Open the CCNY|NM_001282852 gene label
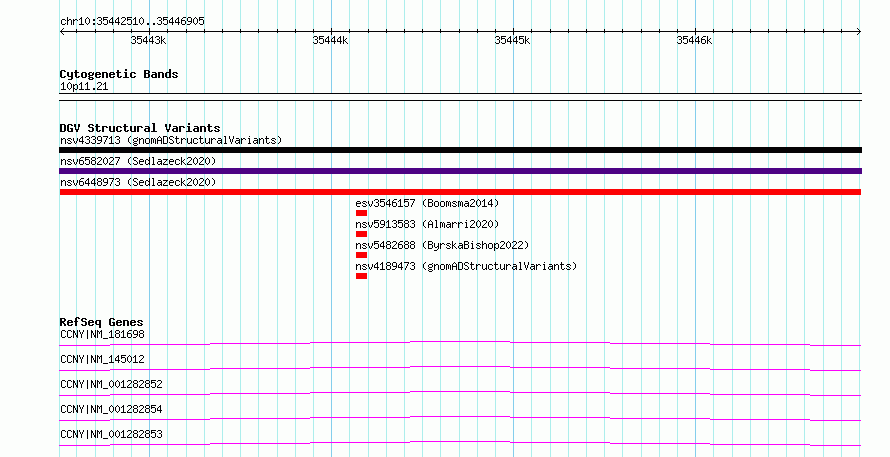Image resolution: width=890 pixels, height=457 pixels. 111,384
